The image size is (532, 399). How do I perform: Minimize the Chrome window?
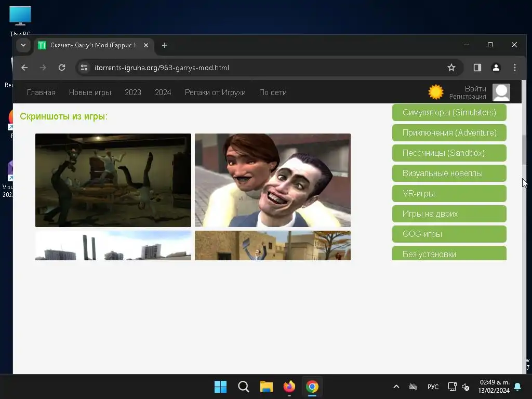(467, 45)
